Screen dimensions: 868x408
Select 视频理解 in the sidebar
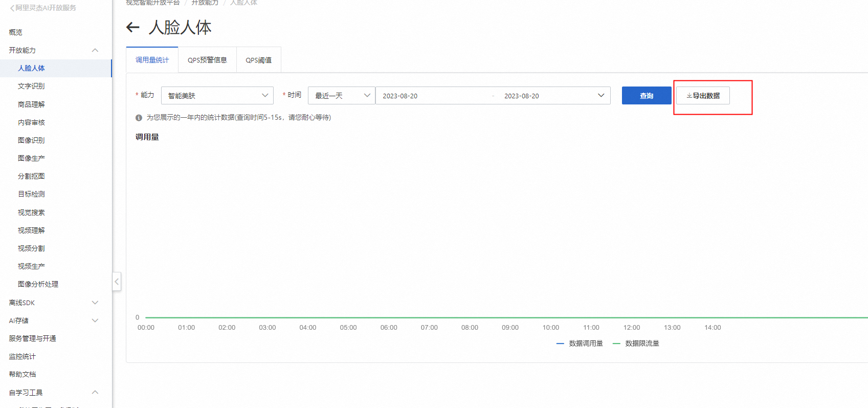(x=31, y=230)
